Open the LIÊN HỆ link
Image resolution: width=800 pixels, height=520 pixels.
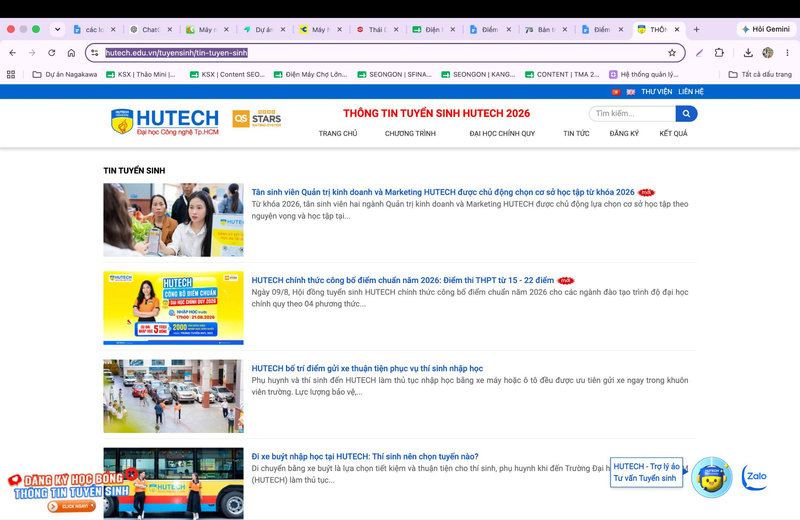coord(691,92)
